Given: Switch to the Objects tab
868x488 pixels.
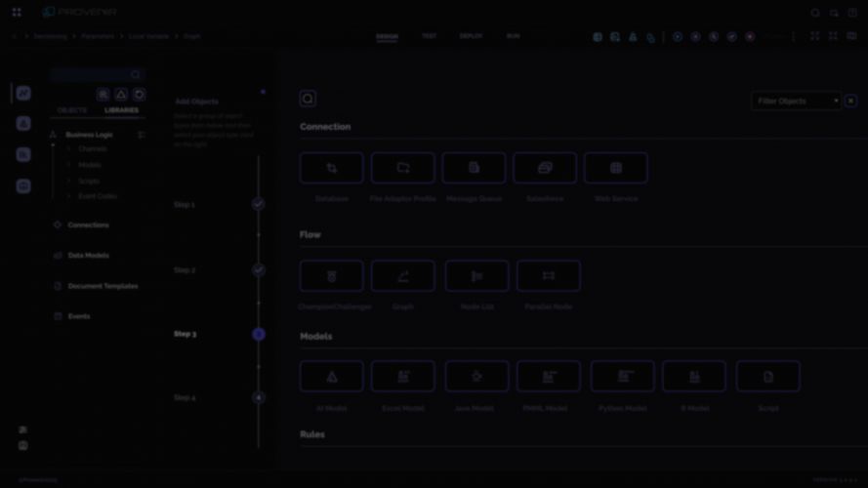Looking at the screenshot, I should tap(72, 110).
